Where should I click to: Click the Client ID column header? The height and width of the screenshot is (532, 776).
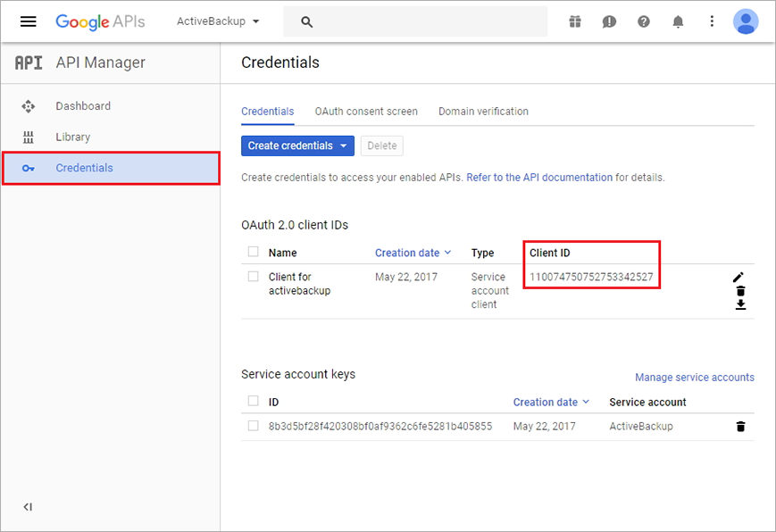[x=550, y=253]
